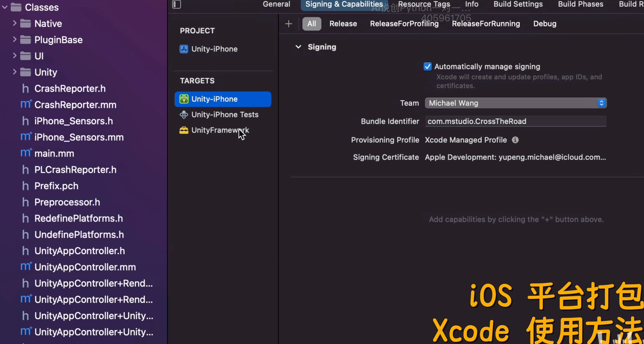Viewport: 644px width, 344px height.
Task: Click the Bundle Identifier text field
Action: tap(516, 121)
